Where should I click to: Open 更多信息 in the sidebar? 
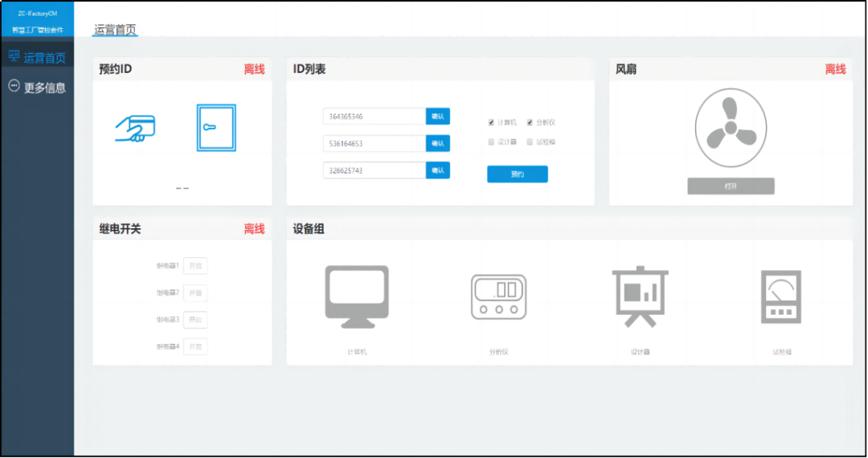(38, 87)
